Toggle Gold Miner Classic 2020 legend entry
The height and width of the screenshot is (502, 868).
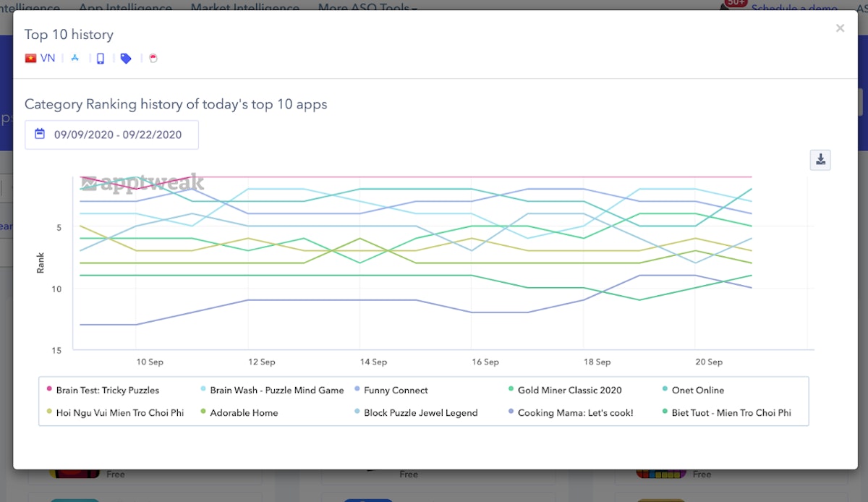pyautogui.click(x=569, y=390)
